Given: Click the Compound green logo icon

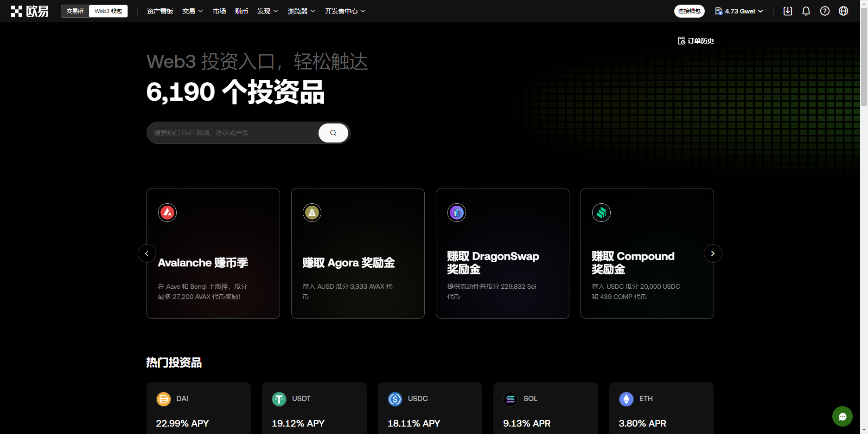Looking at the screenshot, I should coord(601,213).
